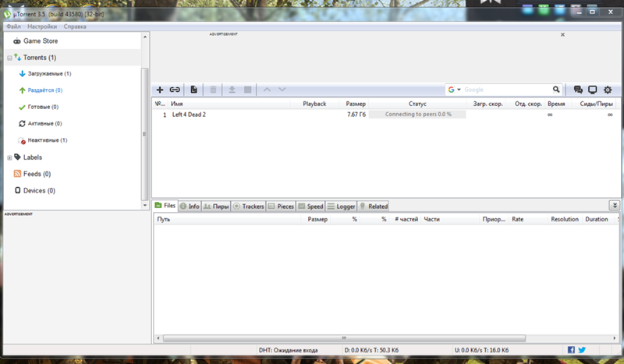Open the Facebook icon in status bar
The image size is (624, 364).
coord(571,350)
